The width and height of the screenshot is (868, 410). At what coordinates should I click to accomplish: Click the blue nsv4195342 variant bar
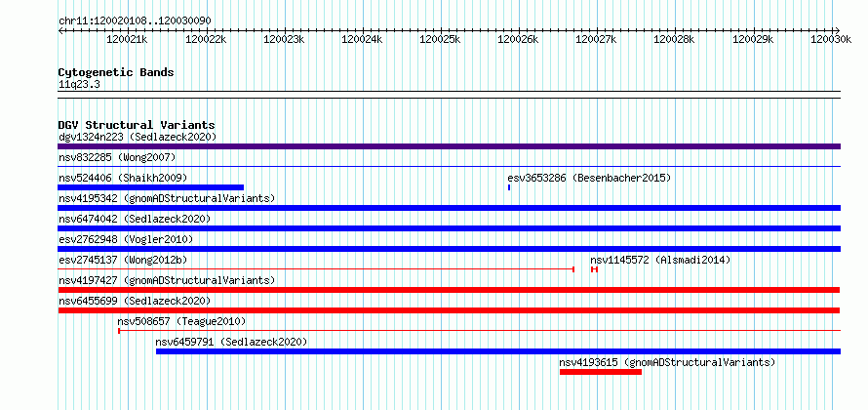[449, 208]
